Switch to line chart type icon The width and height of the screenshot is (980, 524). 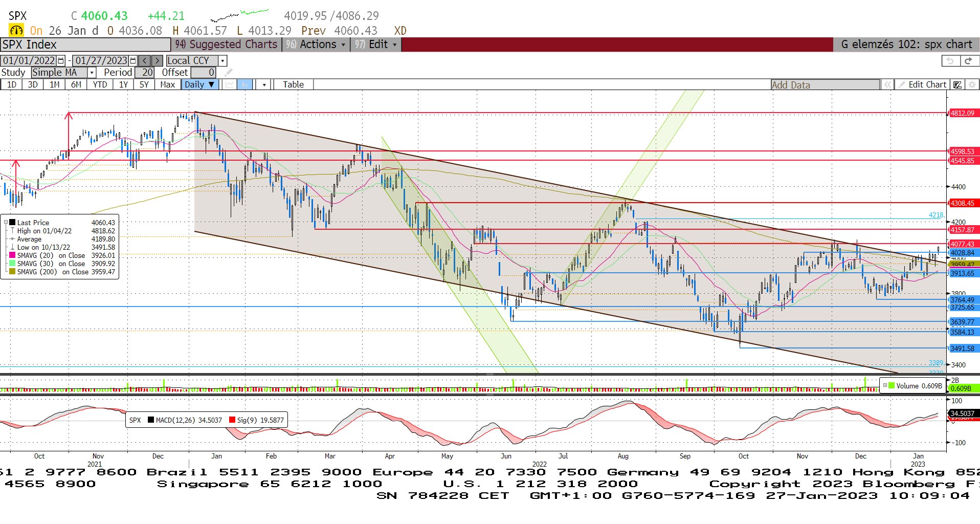pyautogui.click(x=230, y=84)
